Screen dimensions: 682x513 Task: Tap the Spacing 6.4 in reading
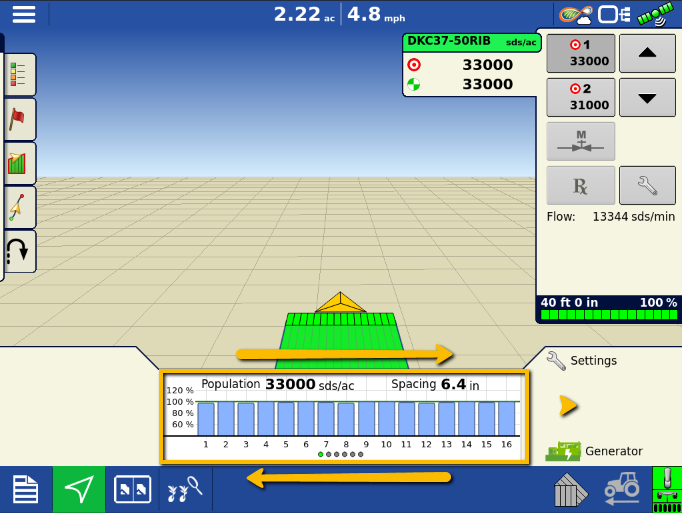click(435, 385)
